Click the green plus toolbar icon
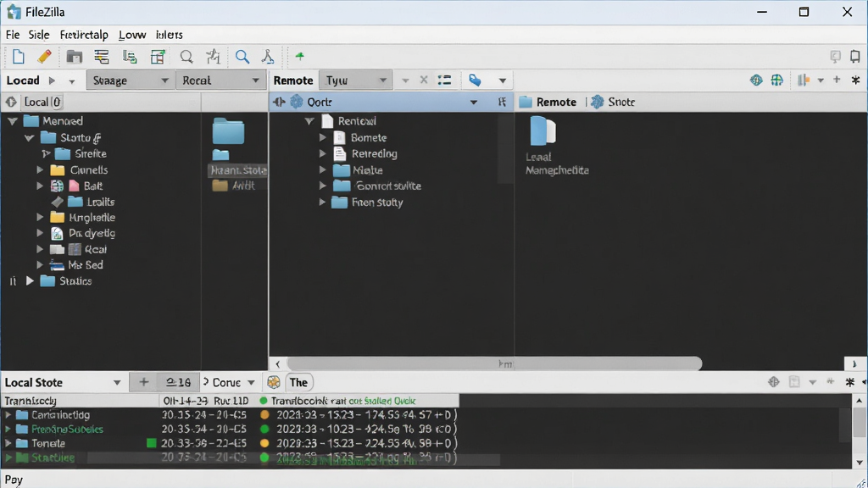 (299, 57)
